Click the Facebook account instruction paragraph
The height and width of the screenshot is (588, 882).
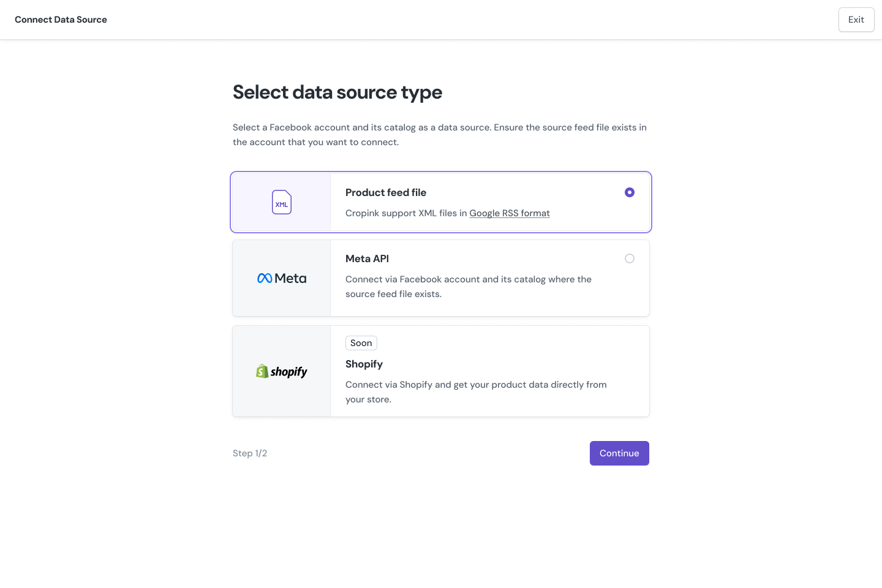[x=439, y=135]
